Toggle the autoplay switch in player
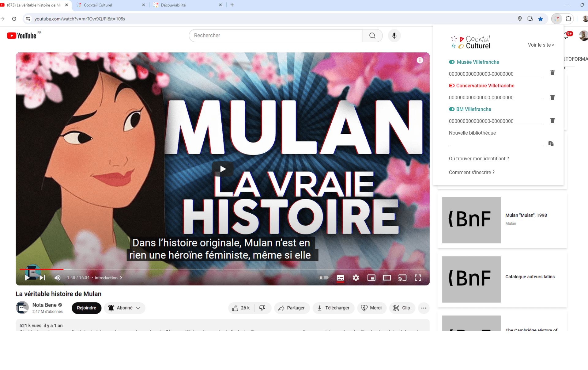The width and height of the screenshot is (588, 370). pyautogui.click(x=324, y=278)
